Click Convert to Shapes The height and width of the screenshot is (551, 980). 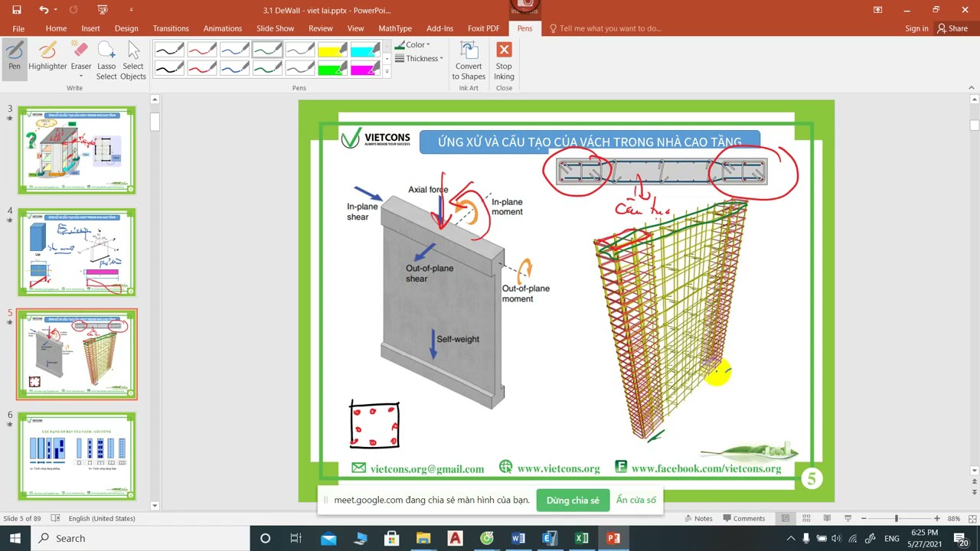[x=469, y=61]
